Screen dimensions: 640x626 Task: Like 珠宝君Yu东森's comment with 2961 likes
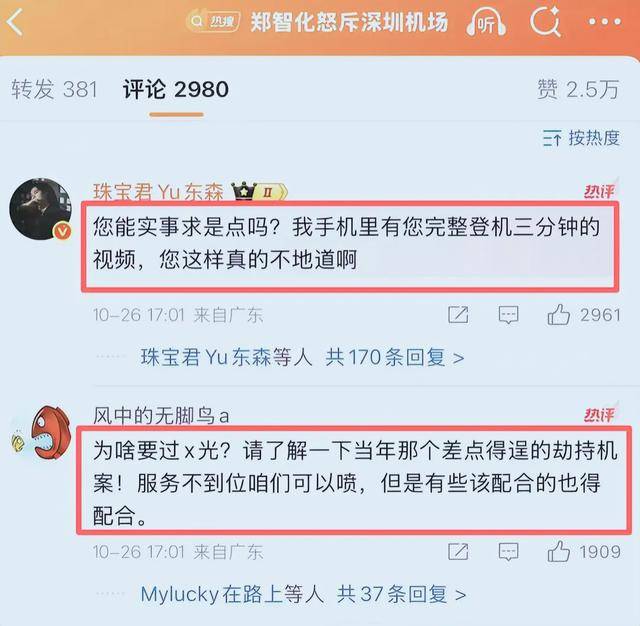point(558,315)
